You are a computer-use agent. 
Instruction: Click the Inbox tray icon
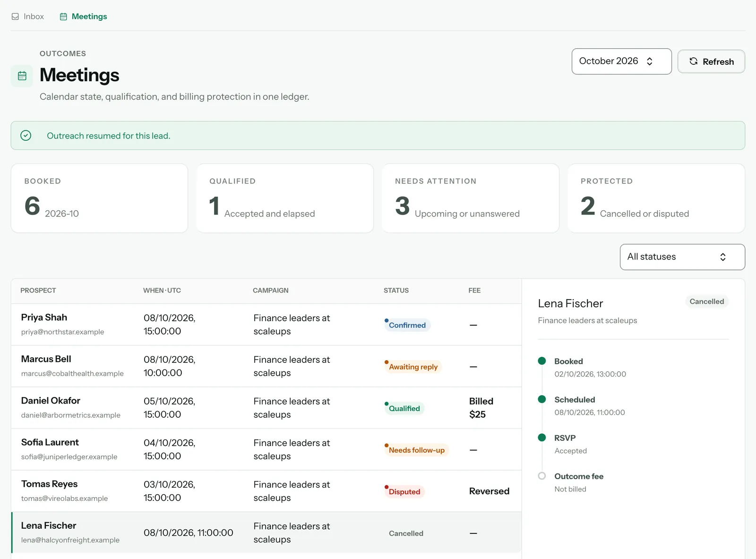[15, 17]
